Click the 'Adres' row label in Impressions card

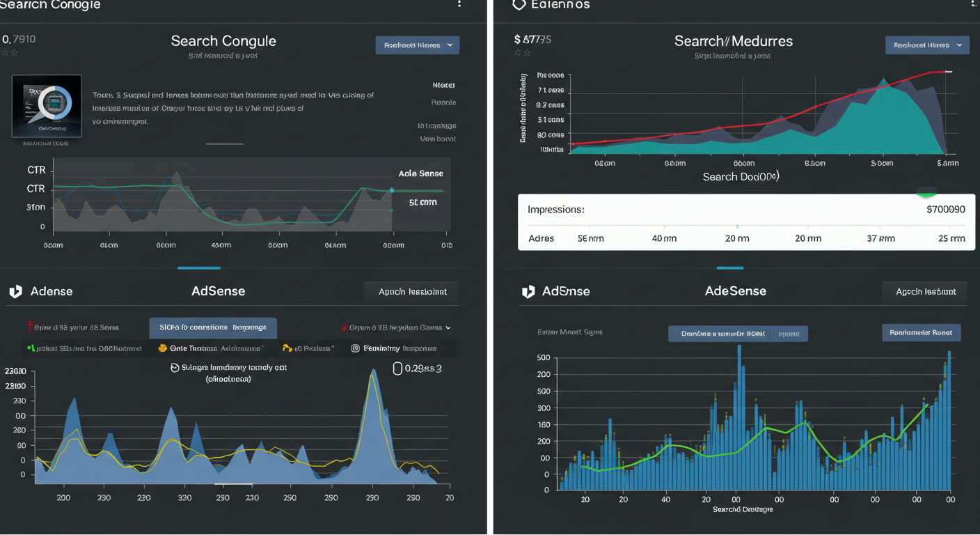click(542, 238)
